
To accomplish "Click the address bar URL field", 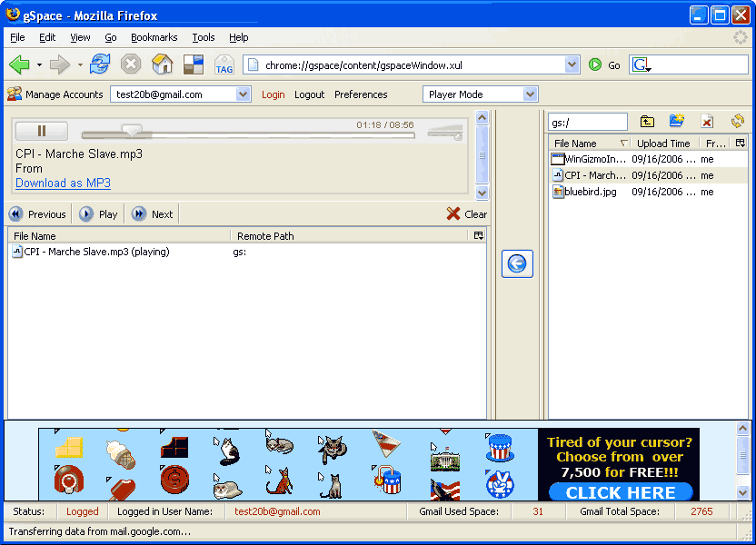I will (x=412, y=64).
